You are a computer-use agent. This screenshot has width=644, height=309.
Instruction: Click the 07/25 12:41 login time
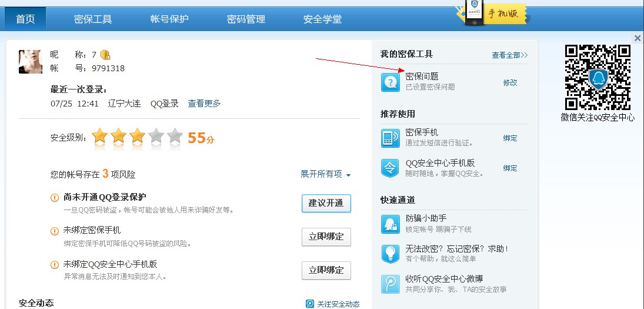(x=75, y=104)
